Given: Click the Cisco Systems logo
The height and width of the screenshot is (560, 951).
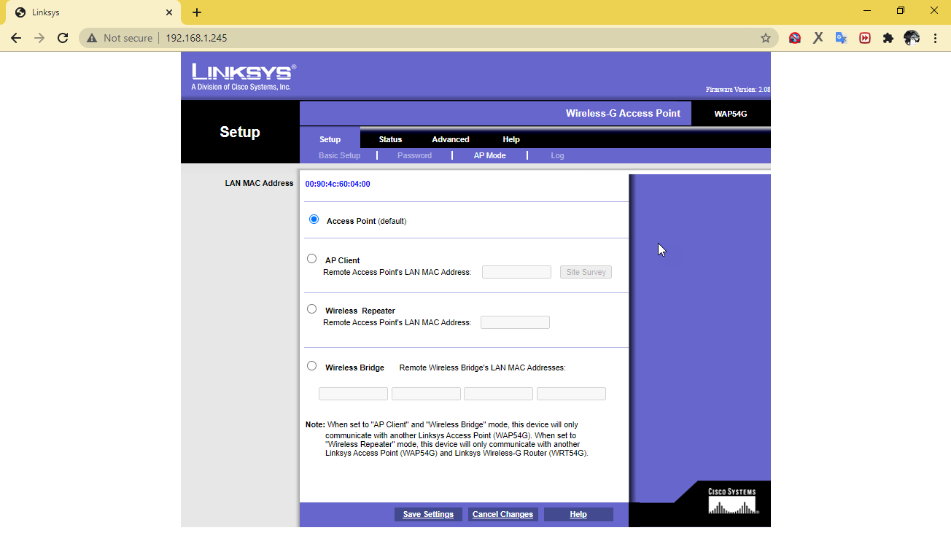Looking at the screenshot, I should pyautogui.click(x=732, y=501).
